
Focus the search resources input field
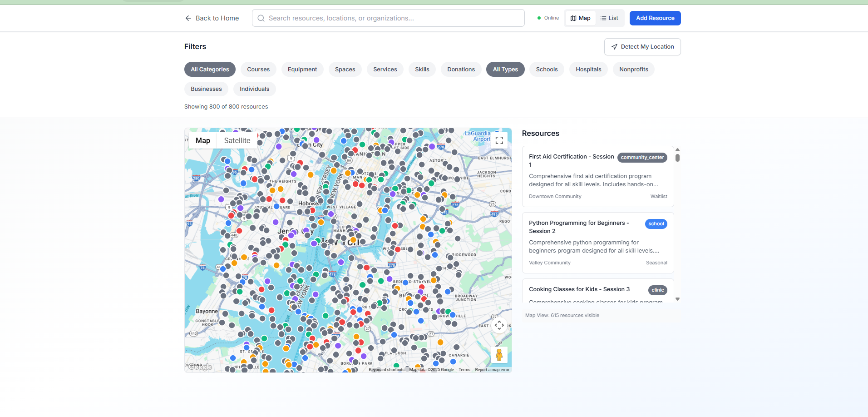pos(388,18)
